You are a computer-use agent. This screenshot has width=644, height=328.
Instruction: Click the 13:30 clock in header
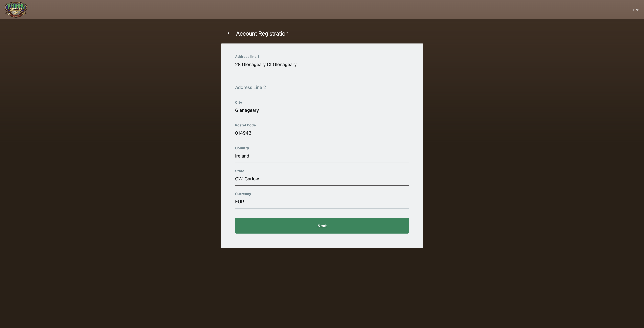coord(636,10)
